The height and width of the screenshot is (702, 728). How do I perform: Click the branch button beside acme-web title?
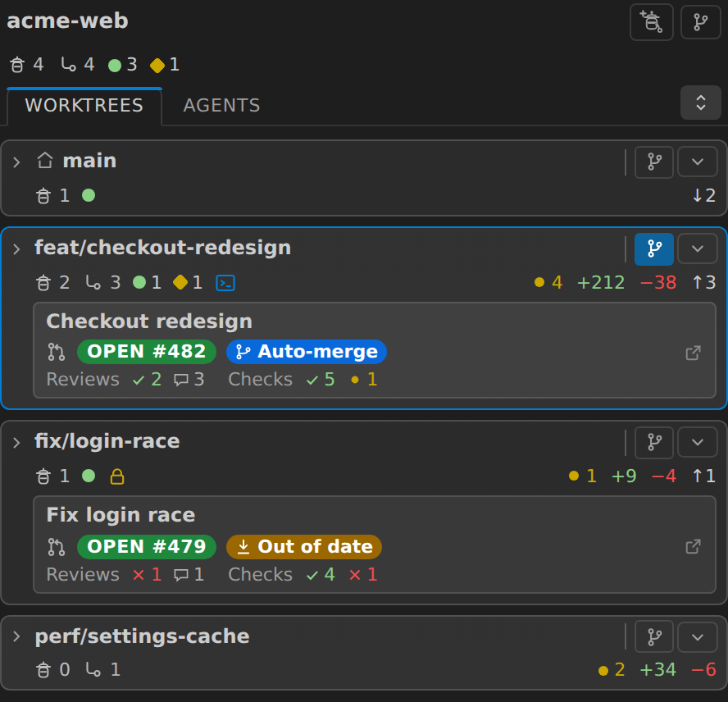coord(700,22)
